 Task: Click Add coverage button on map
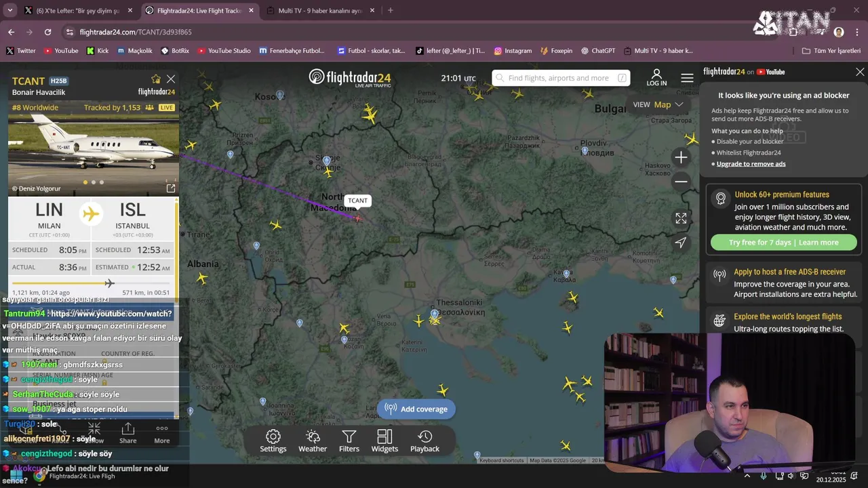coord(416,409)
